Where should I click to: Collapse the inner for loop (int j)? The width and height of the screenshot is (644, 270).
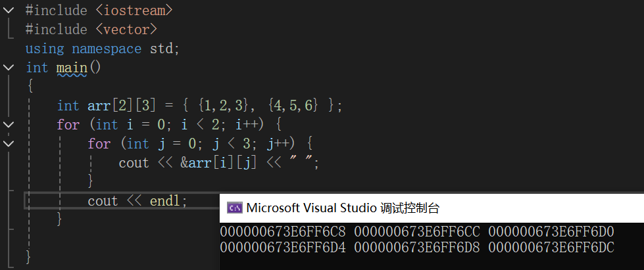click(8, 143)
